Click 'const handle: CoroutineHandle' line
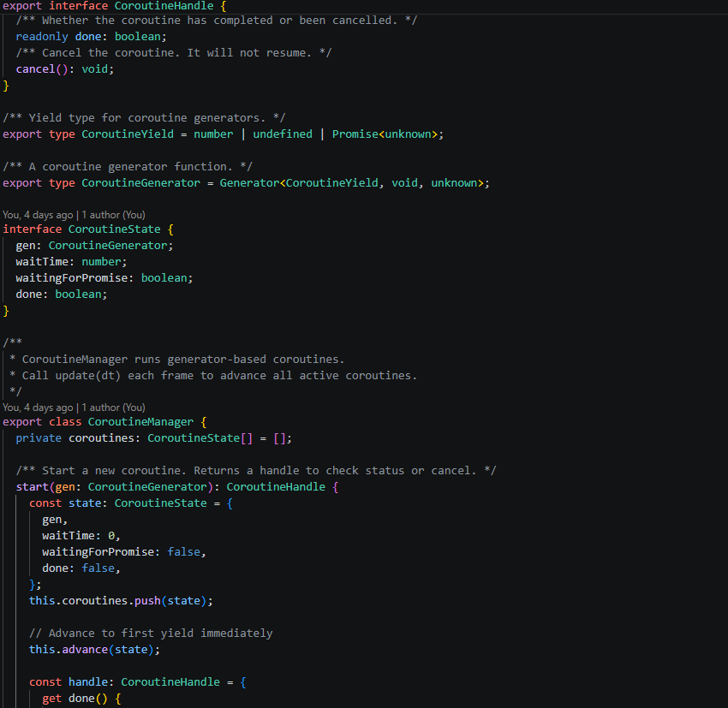The height and width of the screenshot is (708, 728). [137, 681]
